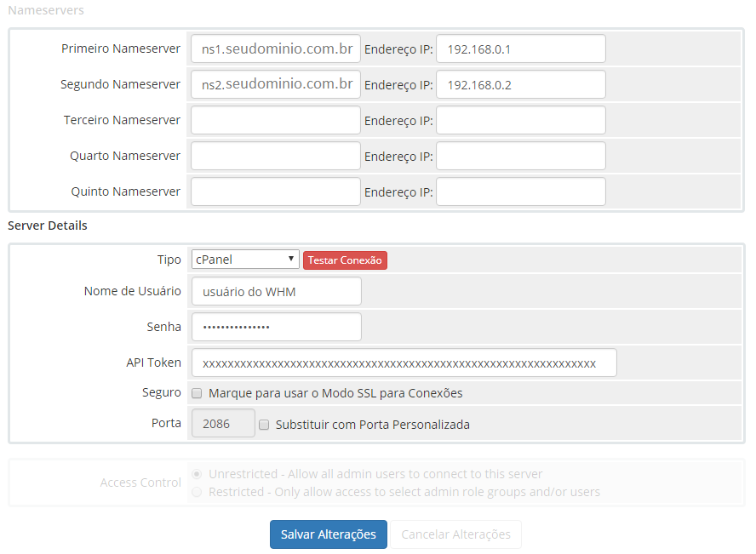Image resolution: width=756 pixels, height=554 pixels.
Task: Click the Testar Conexão button
Action: coord(345,260)
